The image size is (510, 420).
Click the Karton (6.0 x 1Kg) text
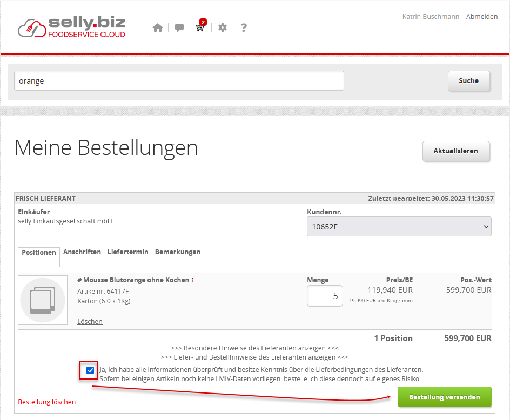(x=104, y=301)
